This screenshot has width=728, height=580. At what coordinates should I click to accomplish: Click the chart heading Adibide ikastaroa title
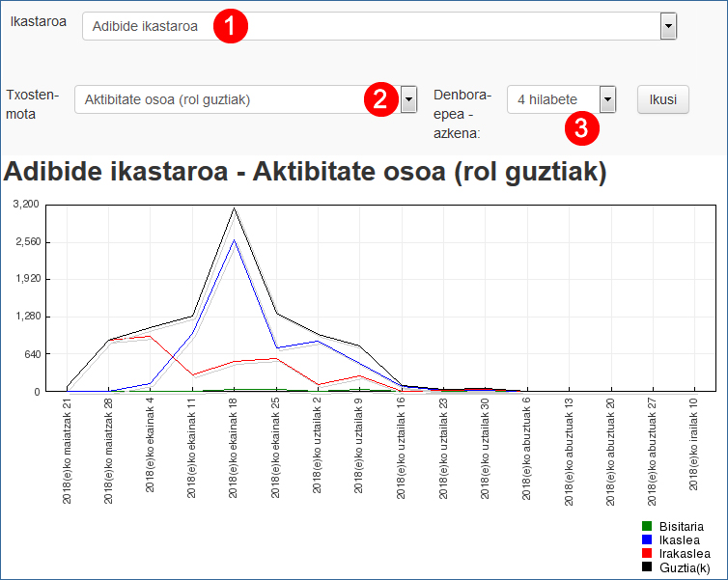click(x=305, y=172)
